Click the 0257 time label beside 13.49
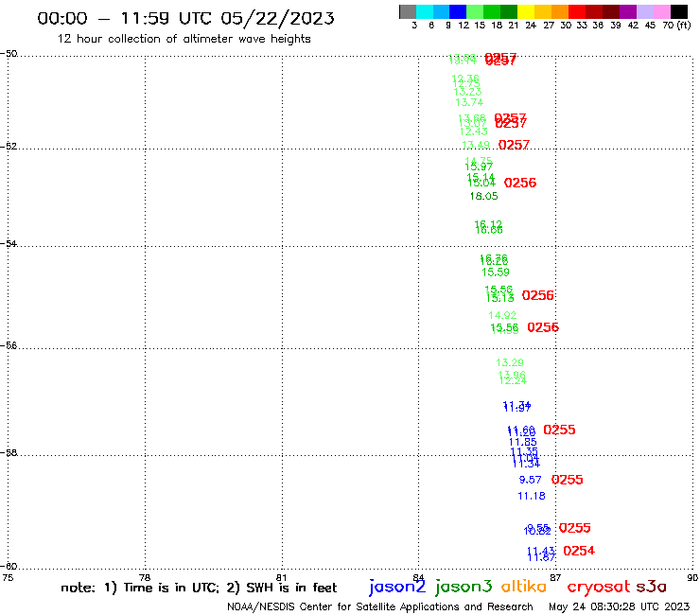This screenshot has width=700, height=615. click(x=514, y=145)
